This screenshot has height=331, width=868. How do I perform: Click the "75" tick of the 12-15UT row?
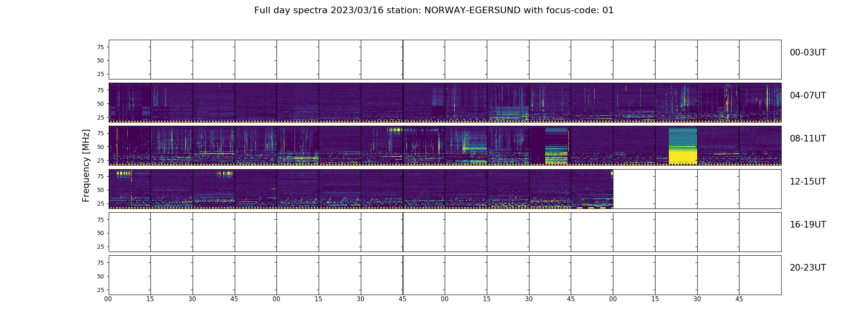(x=100, y=176)
